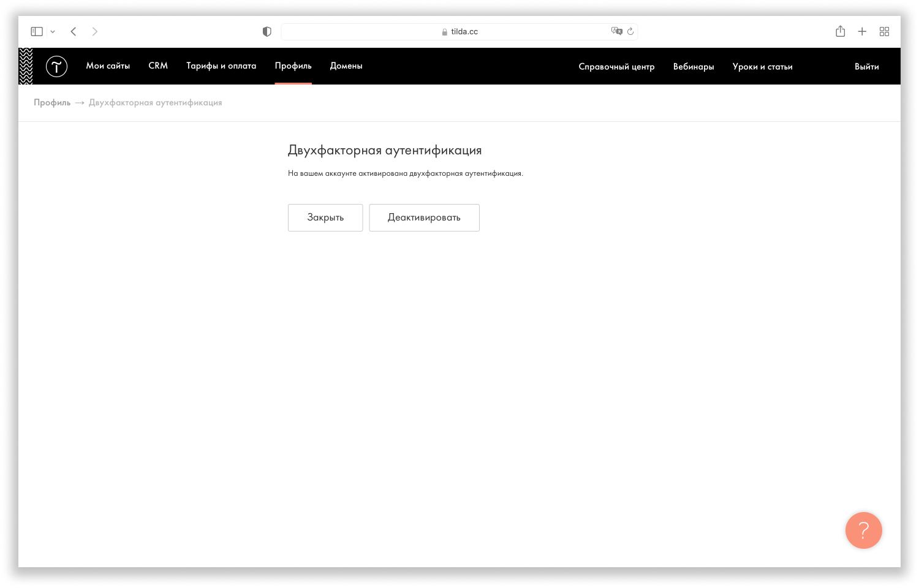Open Вебинары in the header
919x588 pixels.
[x=694, y=67]
